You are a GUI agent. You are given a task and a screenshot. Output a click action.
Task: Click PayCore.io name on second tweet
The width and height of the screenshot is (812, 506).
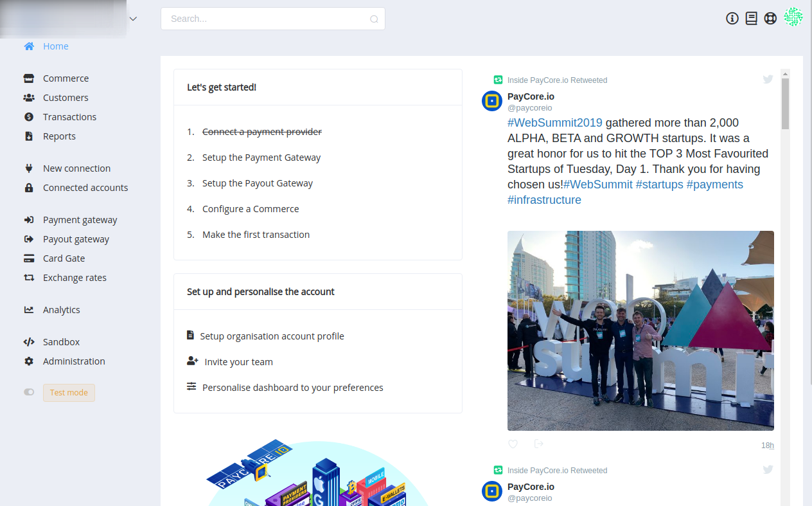coord(531,487)
